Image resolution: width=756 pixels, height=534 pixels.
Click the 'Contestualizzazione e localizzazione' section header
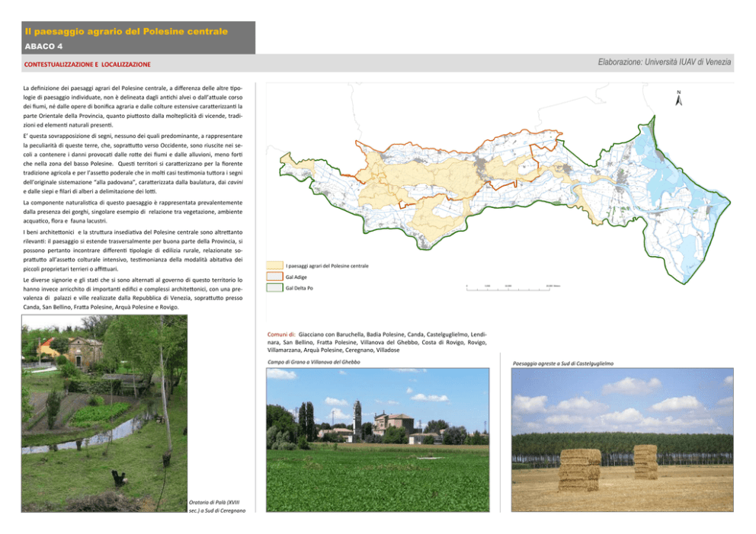[x=88, y=64]
